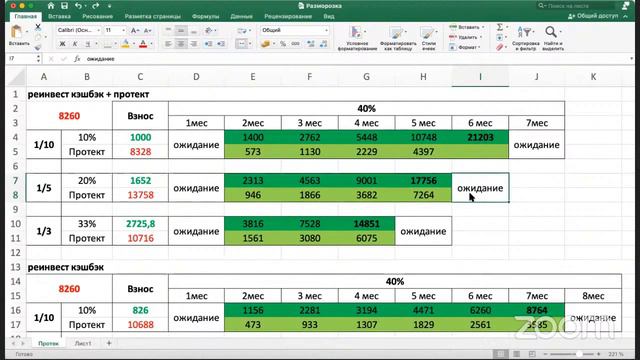
Task: Toggle merge and center cells
Action: pyautogui.click(x=241, y=44)
